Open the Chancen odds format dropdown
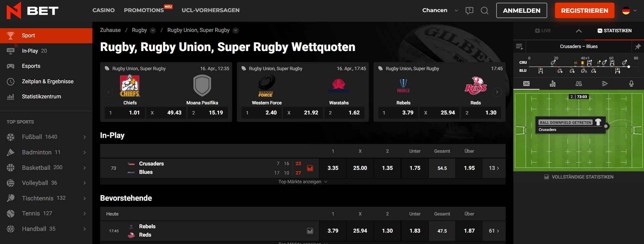The width and height of the screenshot is (644, 244). pyautogui.click(x=440, y=10)
